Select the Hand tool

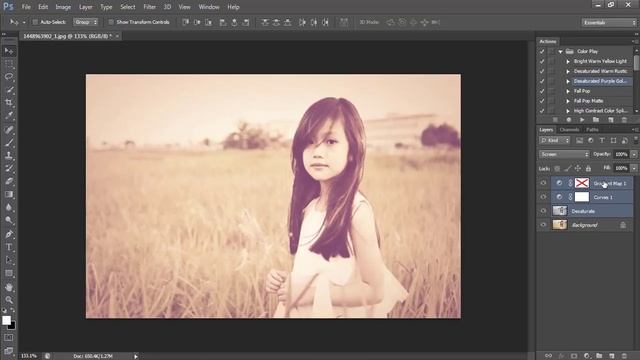click(x=9, y=287)
